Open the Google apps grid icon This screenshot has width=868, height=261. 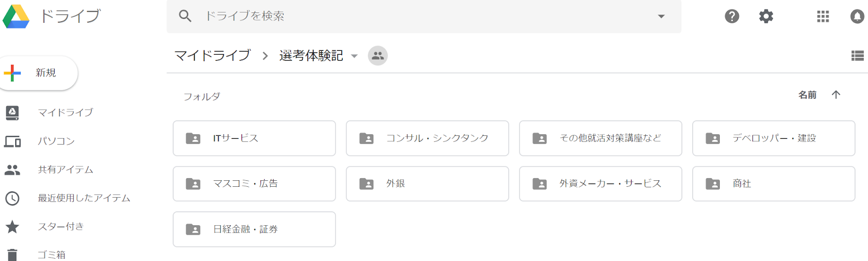click(823, 16)
